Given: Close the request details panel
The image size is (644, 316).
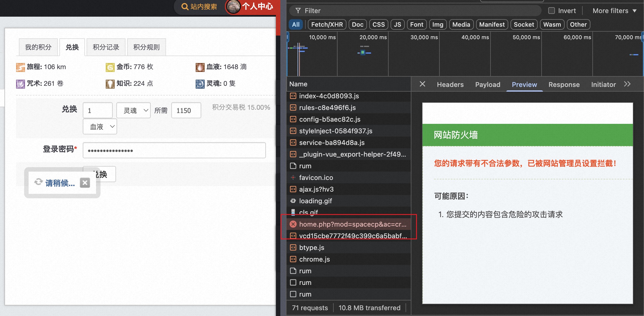Looking at the screenshot, I should point(422,84).
